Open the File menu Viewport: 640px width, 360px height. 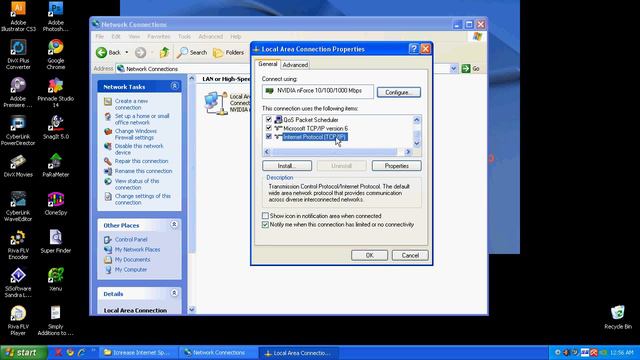(100, 36)
